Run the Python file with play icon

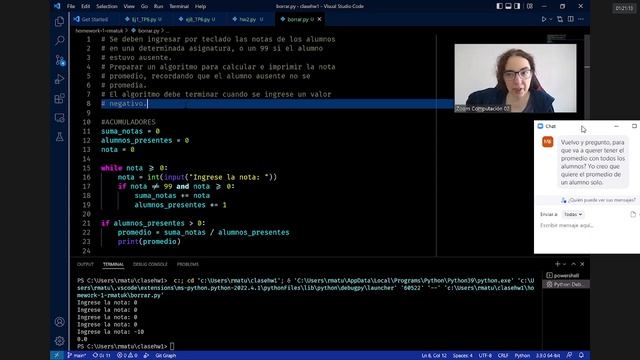click(x=544, y=19)
